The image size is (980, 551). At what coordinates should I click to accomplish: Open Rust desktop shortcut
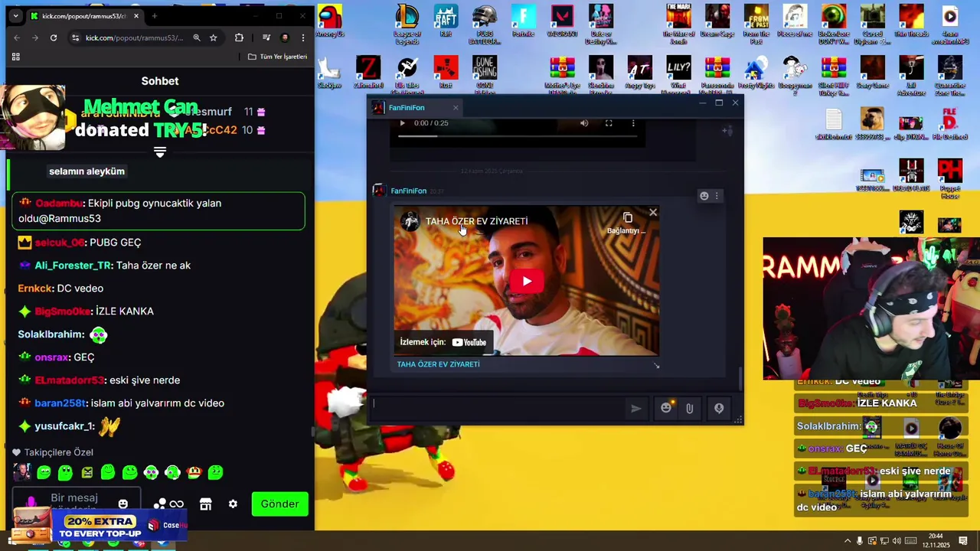[x=446, y=73]
